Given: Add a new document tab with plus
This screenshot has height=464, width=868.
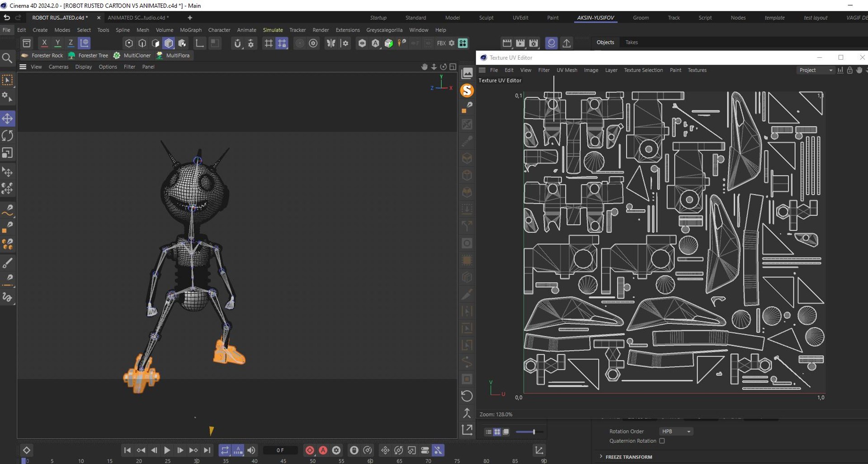Looking at the screenshot, I should [x=190, y=18].
